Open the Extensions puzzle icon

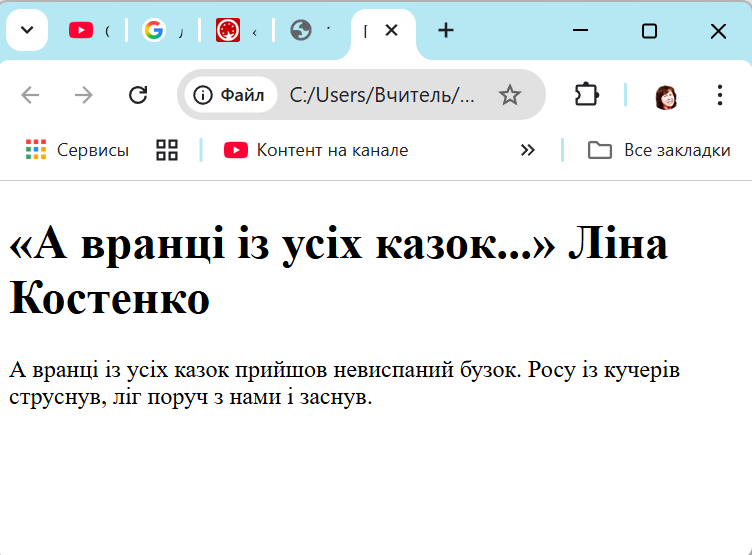pyautogui.click(x=587, y=95)
